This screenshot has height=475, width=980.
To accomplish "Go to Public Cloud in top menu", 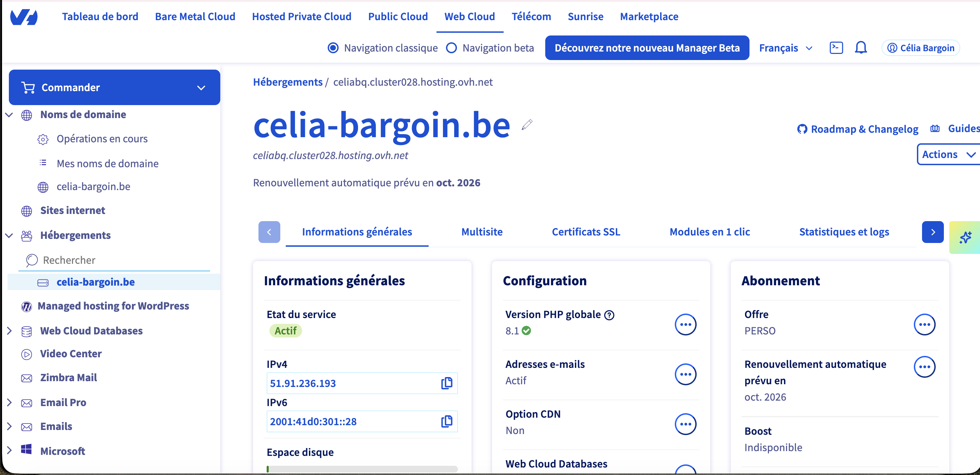I will coord(398,17).
